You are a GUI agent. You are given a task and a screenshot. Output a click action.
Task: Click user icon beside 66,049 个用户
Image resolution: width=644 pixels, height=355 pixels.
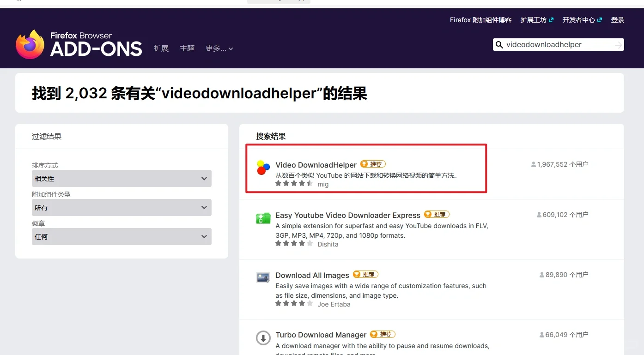(x=542, y=335)
